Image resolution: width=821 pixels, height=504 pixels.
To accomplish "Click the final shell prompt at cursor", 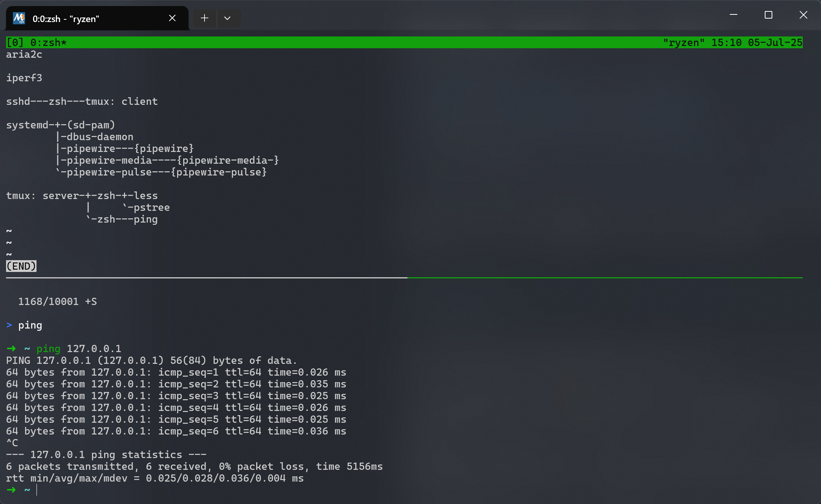I will pos(22,490).
